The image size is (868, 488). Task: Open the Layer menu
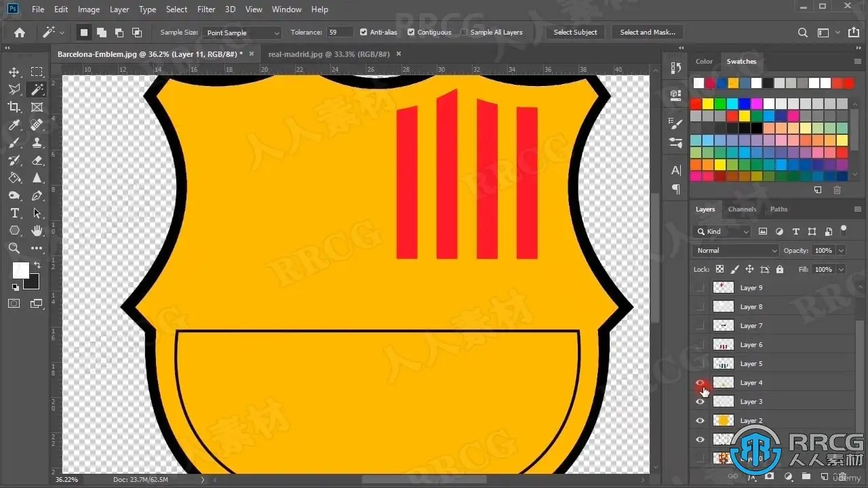119,9
